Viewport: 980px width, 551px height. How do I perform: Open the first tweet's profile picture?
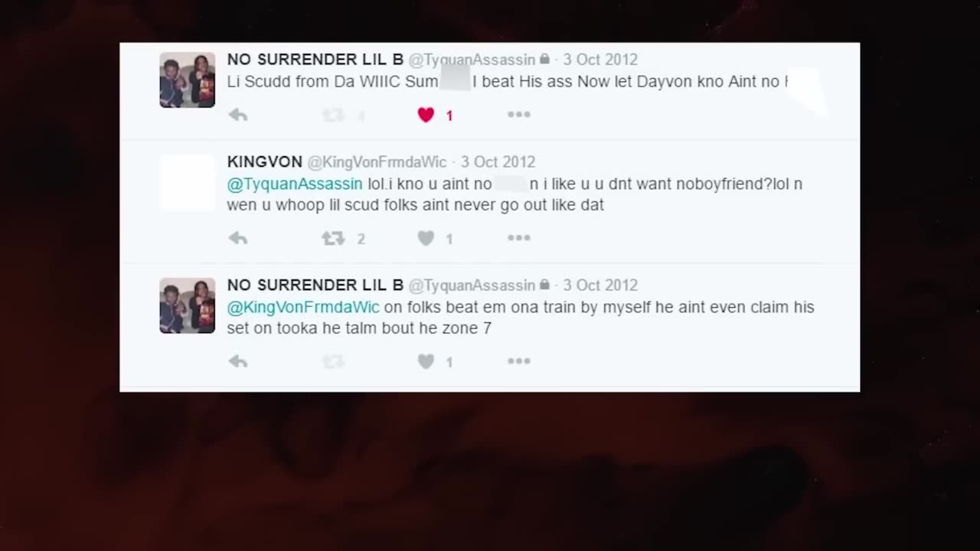pos(188,80)
